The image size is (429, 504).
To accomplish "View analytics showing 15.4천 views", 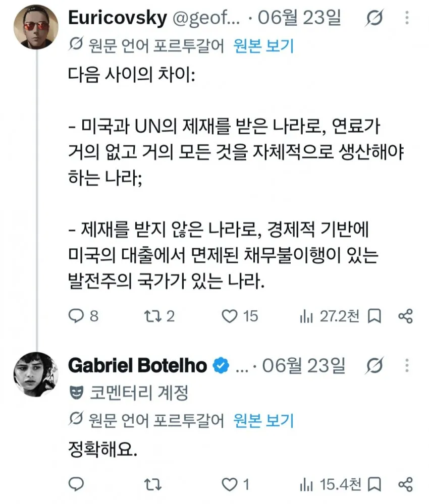I will (330, 484).
